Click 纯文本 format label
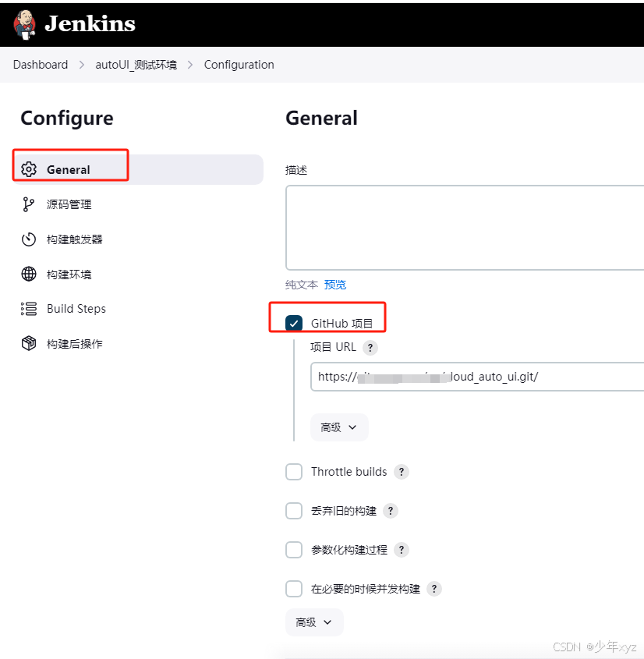This screenshot has width=644, height=659. pos(302,285)
